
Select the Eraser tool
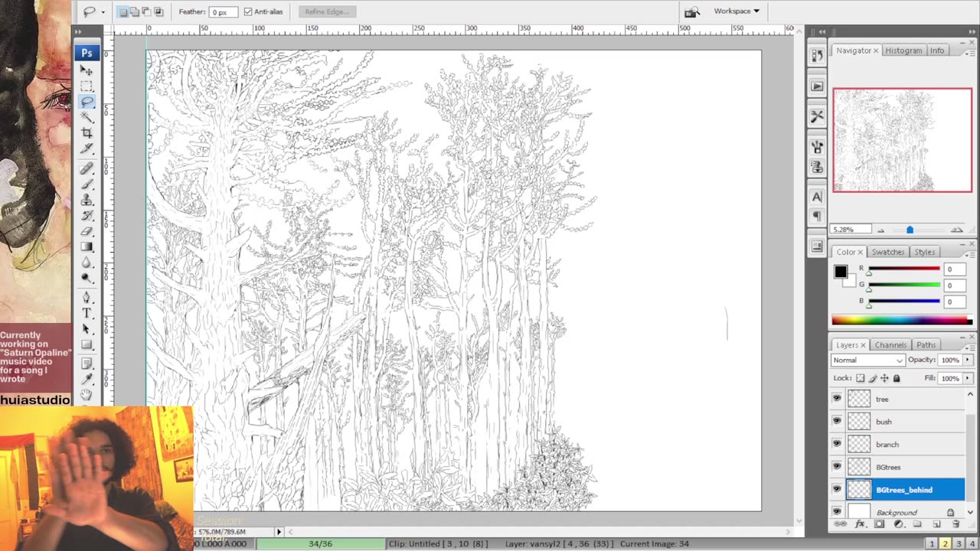point(87,231)
